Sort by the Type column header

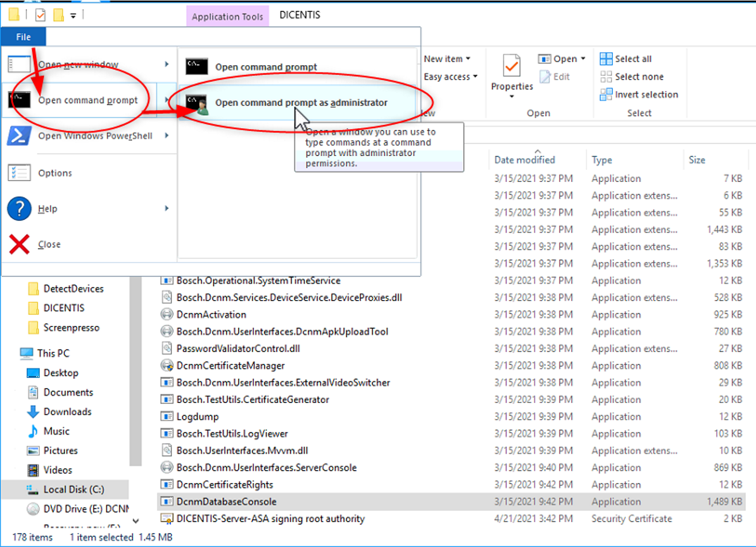[602, 159]
